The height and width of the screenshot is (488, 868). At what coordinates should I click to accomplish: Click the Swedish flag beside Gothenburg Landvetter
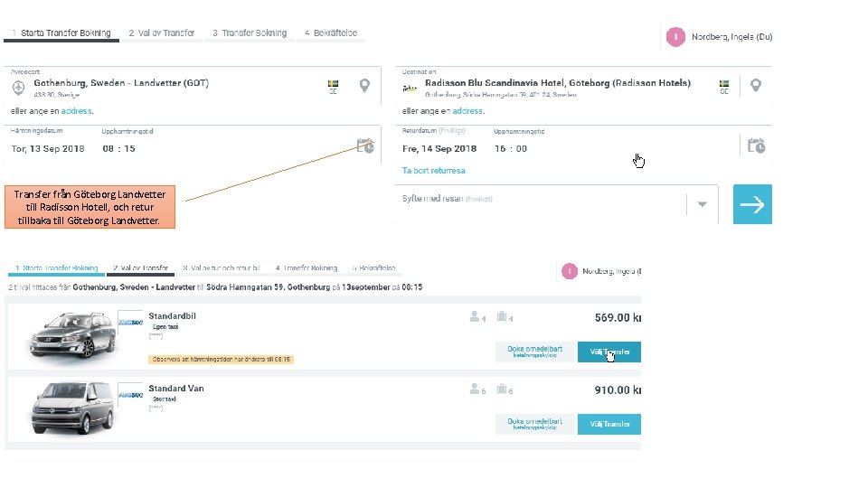tap(333, 84)
